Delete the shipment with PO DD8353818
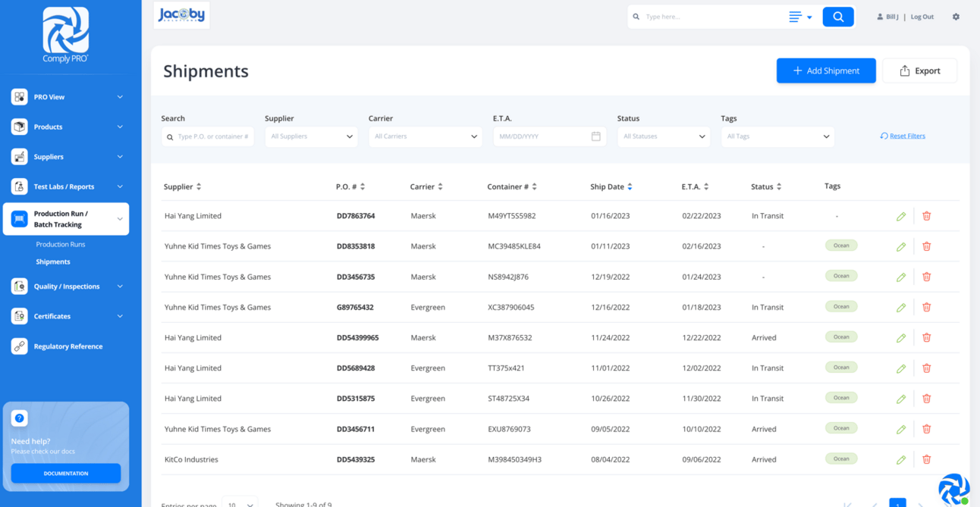Image resolution: width=980 pixels, height=507 pixels. 926,246
